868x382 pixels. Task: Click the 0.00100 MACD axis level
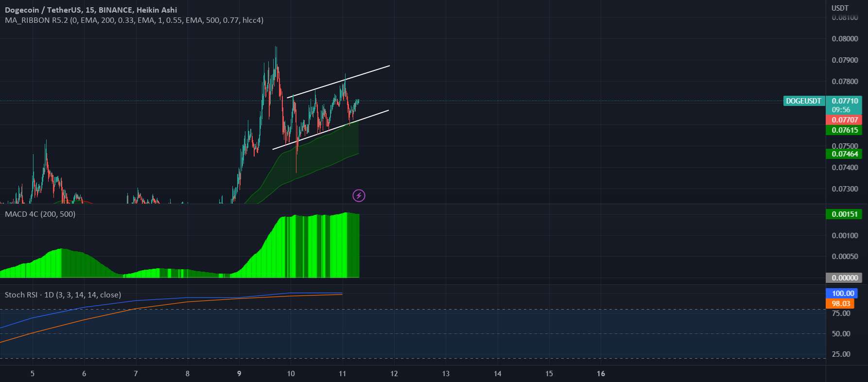[x=845, y=236]
